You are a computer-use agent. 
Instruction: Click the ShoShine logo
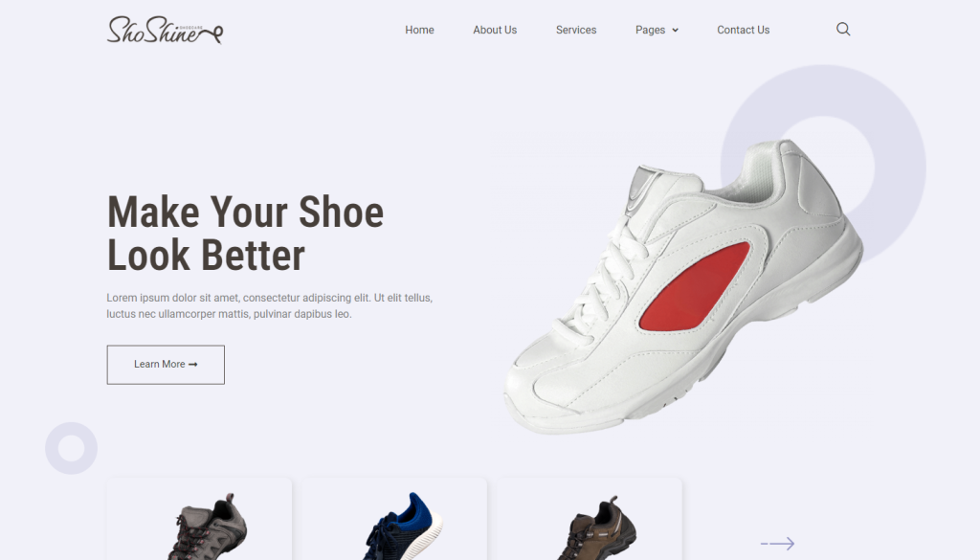[x=165, y=30]
